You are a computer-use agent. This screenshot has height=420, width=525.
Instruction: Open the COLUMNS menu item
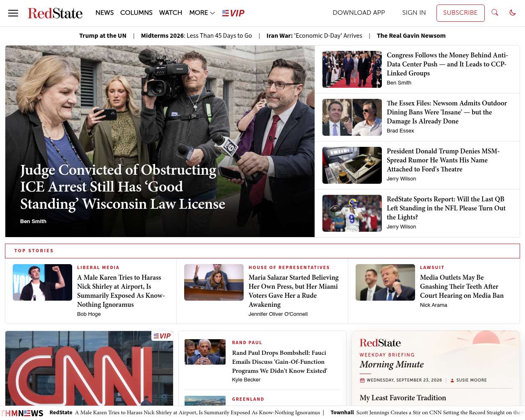click(x=136, y=13)
